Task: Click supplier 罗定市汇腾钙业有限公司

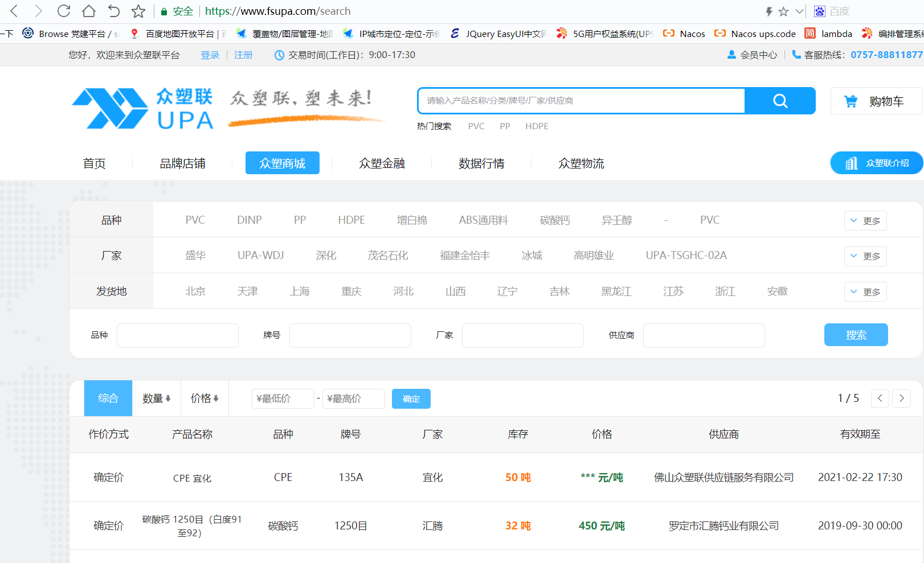Action: coord(723,526)
